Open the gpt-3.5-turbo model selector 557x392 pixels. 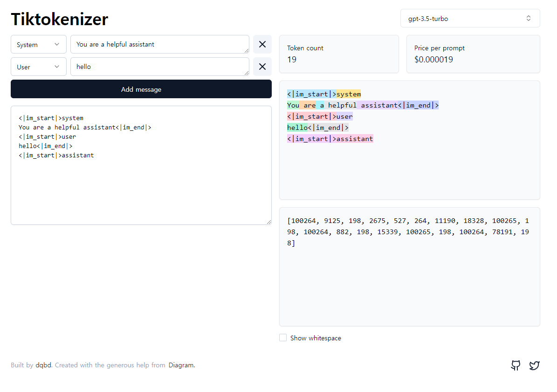point(470,18)
